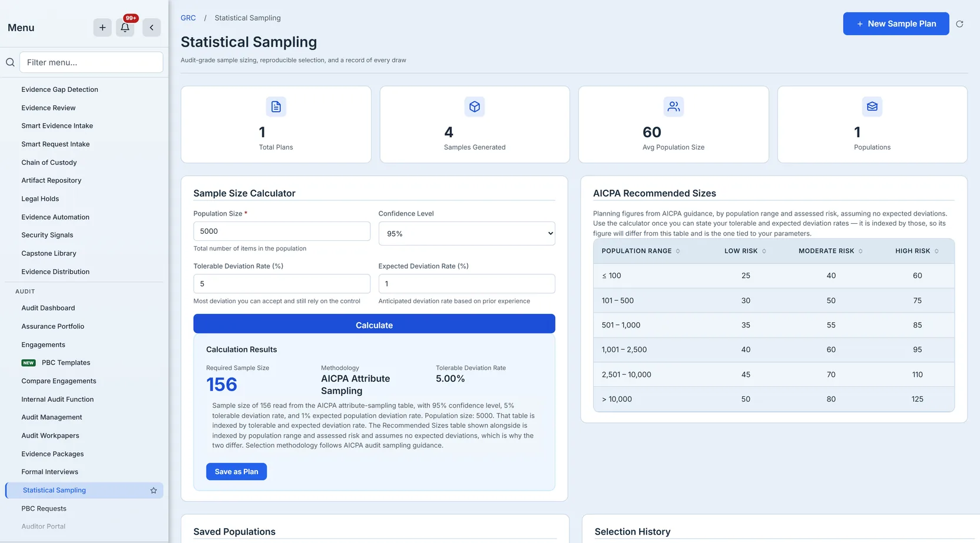This screenshot has height=543, width=980.
Task: Click the refresh icon near New Sample Plan
Action: pyautogui.click(x=959, y=24)
